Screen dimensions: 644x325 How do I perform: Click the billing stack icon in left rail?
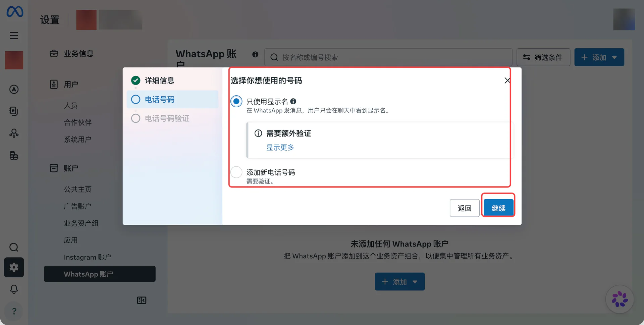pos(14,155)
